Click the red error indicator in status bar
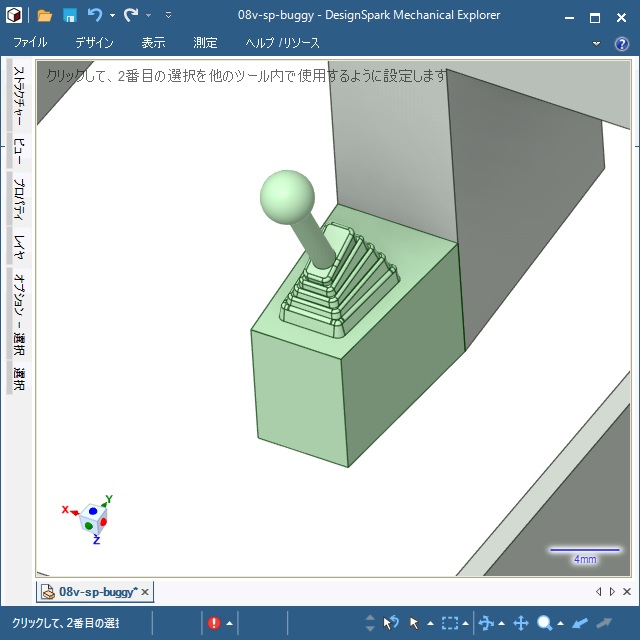This screenshot has width=640, height=640. (214, 623)
